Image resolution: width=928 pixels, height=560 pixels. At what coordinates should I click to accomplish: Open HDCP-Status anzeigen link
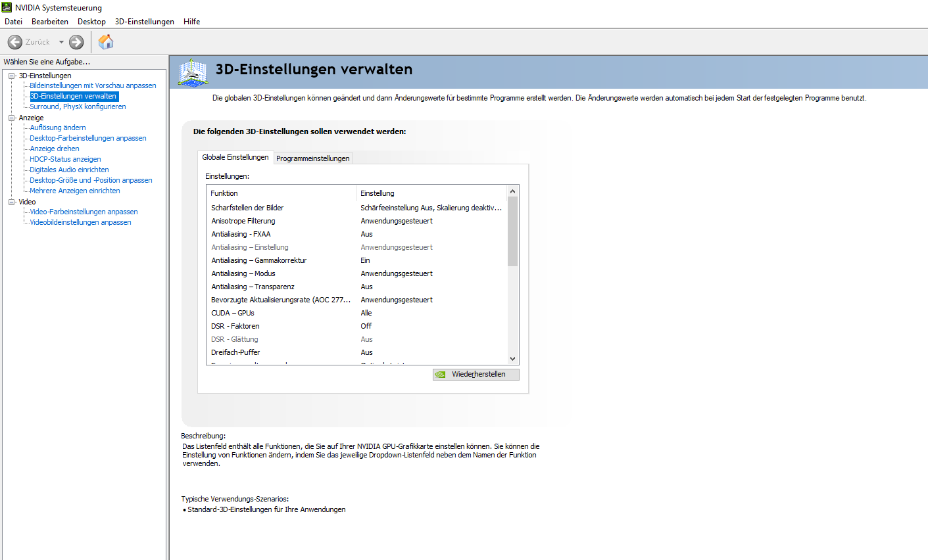point(65,159)
